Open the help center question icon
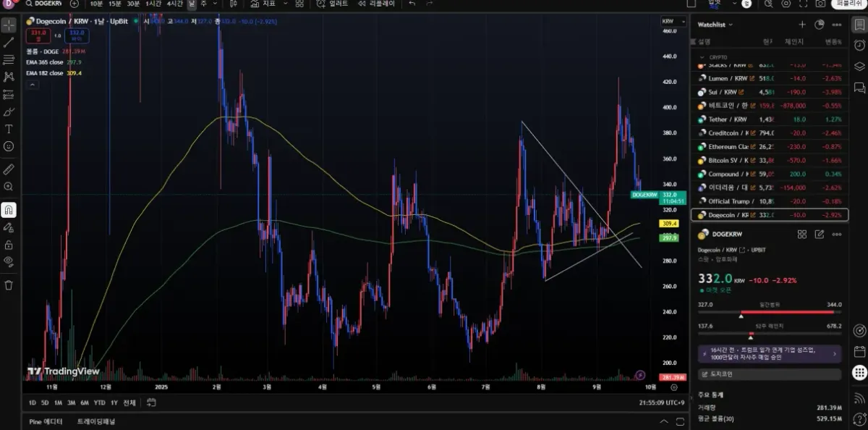868x430 pixels. pos(859,420)
